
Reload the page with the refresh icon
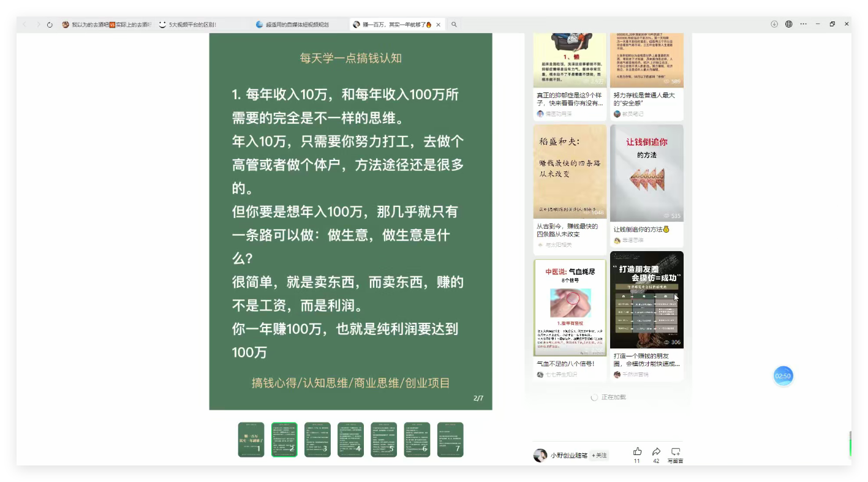tap(50, 24)
